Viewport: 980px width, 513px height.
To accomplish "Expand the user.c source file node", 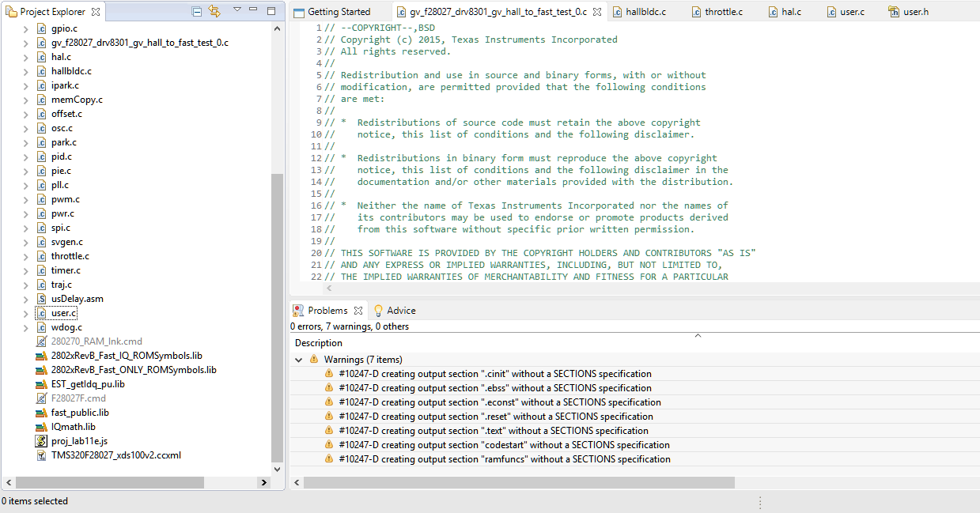I will 26,312.
